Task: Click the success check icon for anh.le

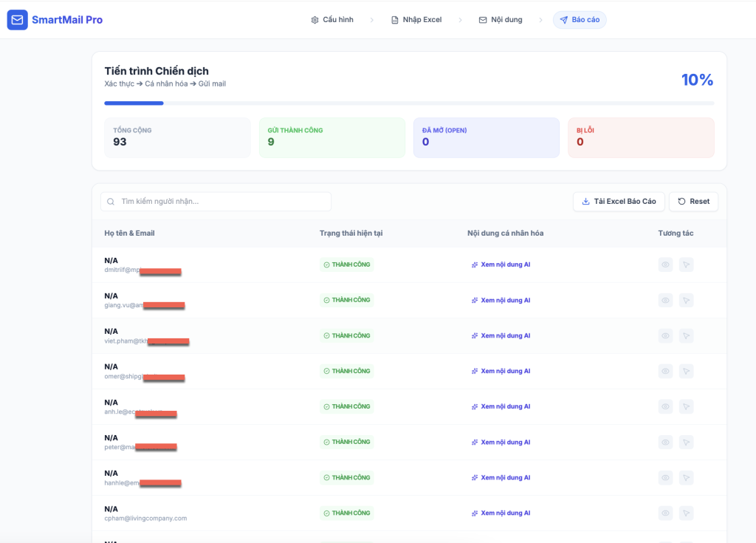Action: coord(326,406)
